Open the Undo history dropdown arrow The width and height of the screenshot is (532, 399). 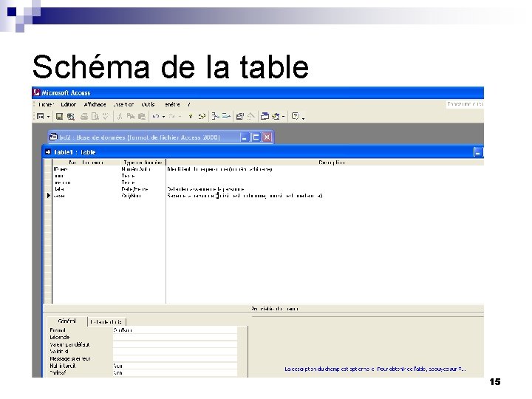click(163, 117)
